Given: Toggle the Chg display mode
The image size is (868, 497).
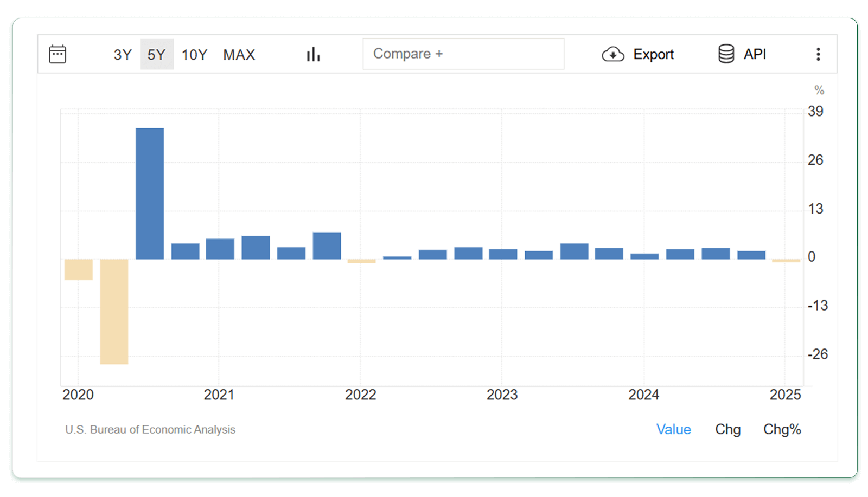Looking at the screenshot, I should click(727, 429).
